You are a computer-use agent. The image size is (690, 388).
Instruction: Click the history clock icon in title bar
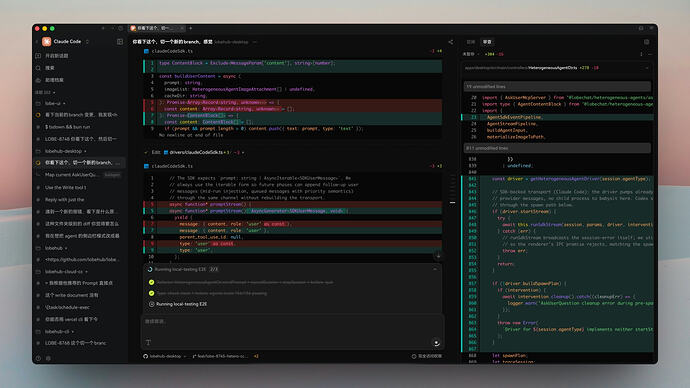coord(121,28)
